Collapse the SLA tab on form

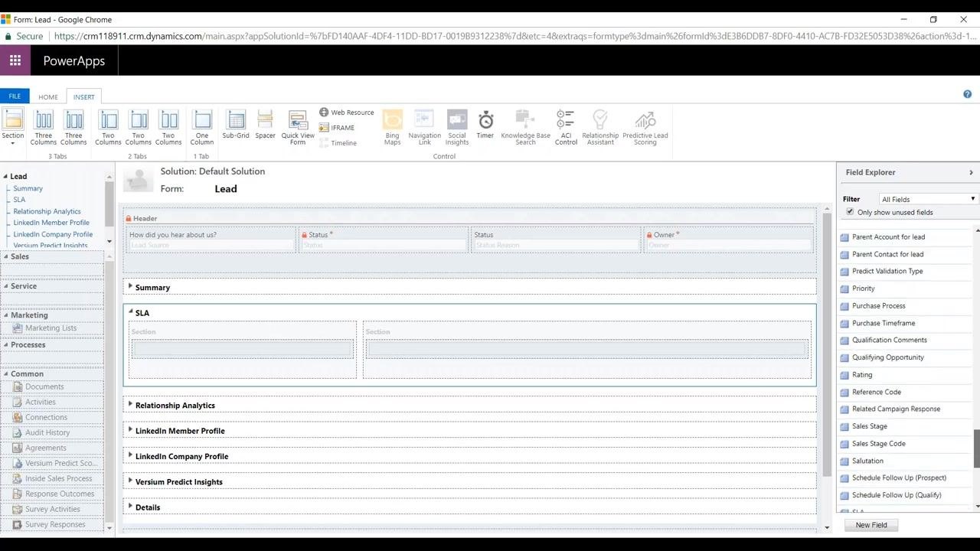(130, 312)
